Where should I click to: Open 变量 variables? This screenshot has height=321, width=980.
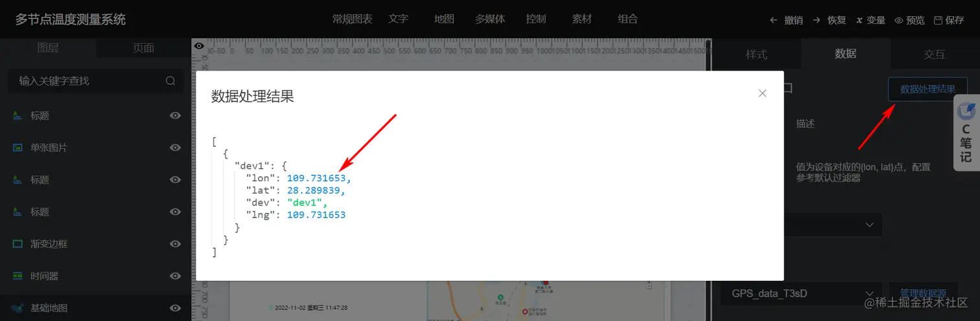tap(870, 20)
